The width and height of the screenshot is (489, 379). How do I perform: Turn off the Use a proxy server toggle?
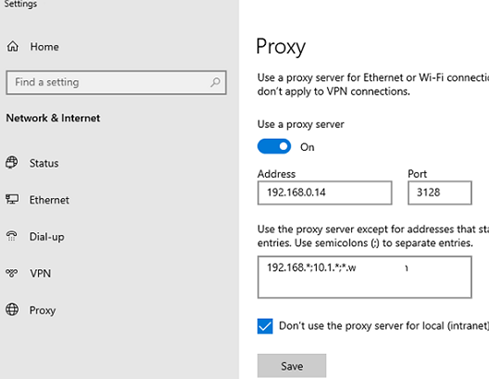point(274,147)
